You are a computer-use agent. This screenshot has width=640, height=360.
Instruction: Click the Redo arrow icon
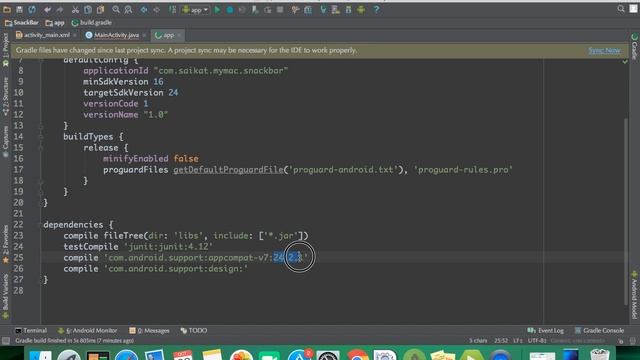[x=60, y=9]
